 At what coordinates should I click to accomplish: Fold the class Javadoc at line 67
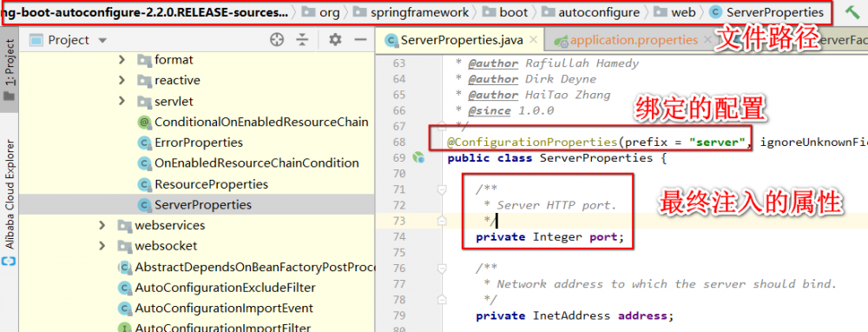tap(442, 126)
